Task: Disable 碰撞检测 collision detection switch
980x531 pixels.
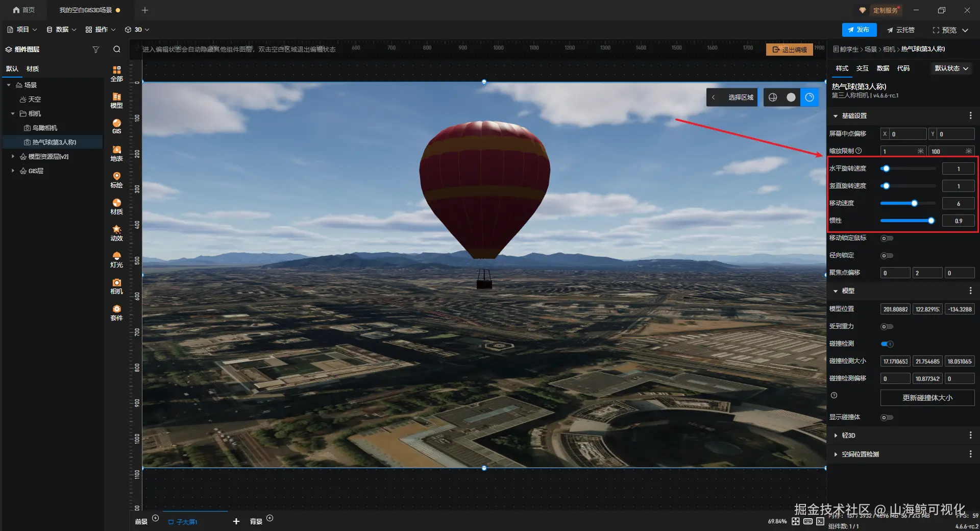Action: click(x=887, y=344)
